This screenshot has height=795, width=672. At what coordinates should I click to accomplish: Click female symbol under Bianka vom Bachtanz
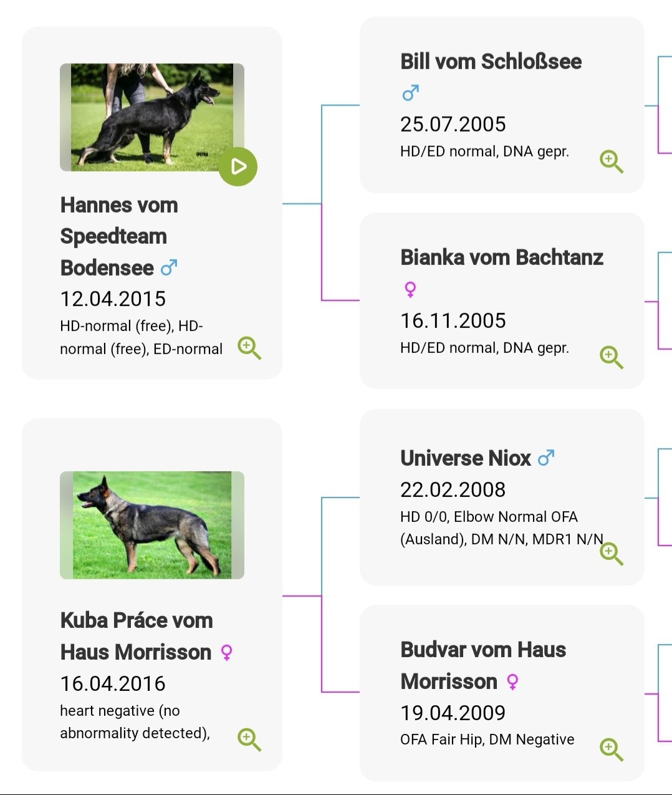(x=410, y=289)
